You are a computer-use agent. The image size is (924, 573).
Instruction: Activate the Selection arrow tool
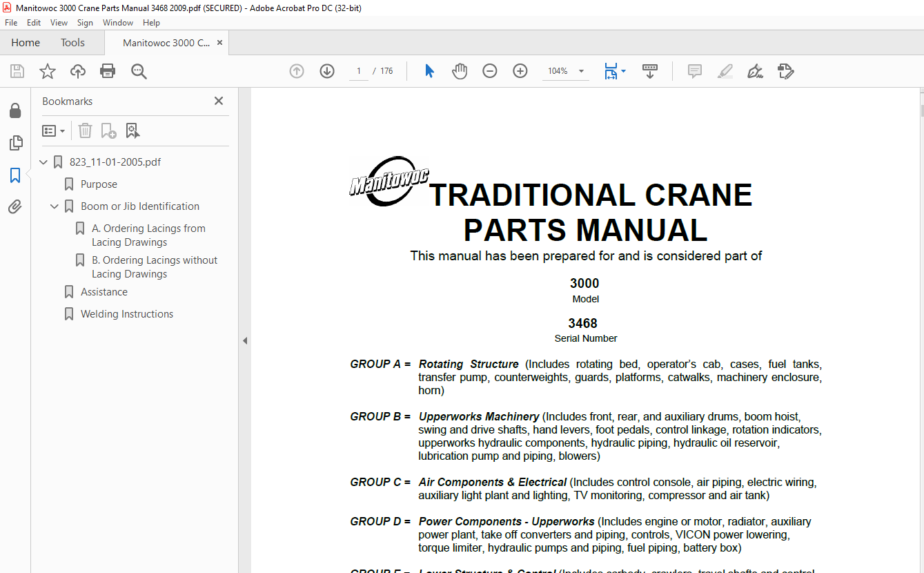tap(429, 71)
